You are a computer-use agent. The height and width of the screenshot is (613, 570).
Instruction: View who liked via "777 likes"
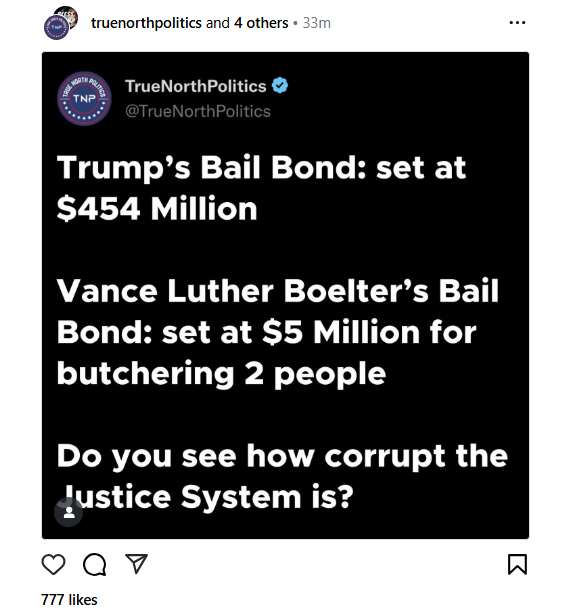coord(69,600)
